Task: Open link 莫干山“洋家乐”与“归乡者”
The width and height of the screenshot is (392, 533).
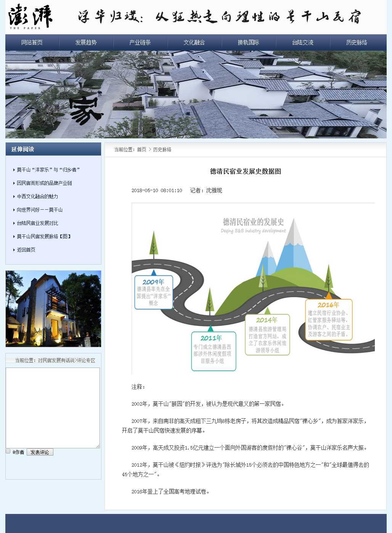Action: pos(48,170)
